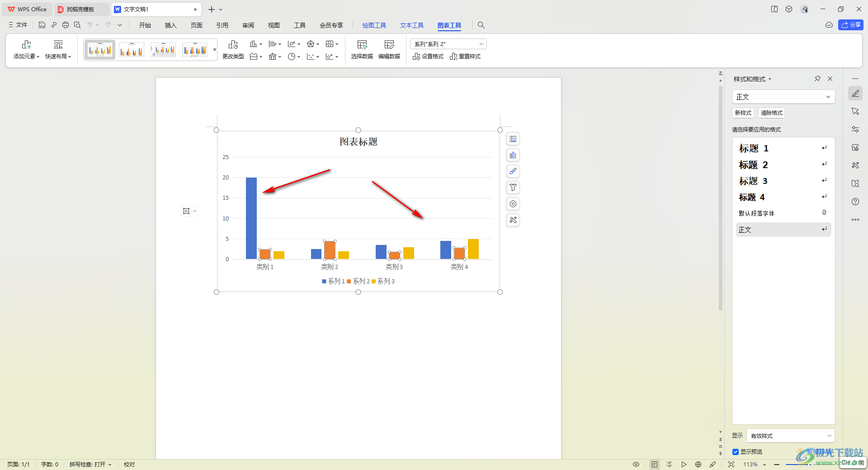868x470 pixels.
Task: Click the tools floating button beside chart
Action: click(x=513, y=220)
